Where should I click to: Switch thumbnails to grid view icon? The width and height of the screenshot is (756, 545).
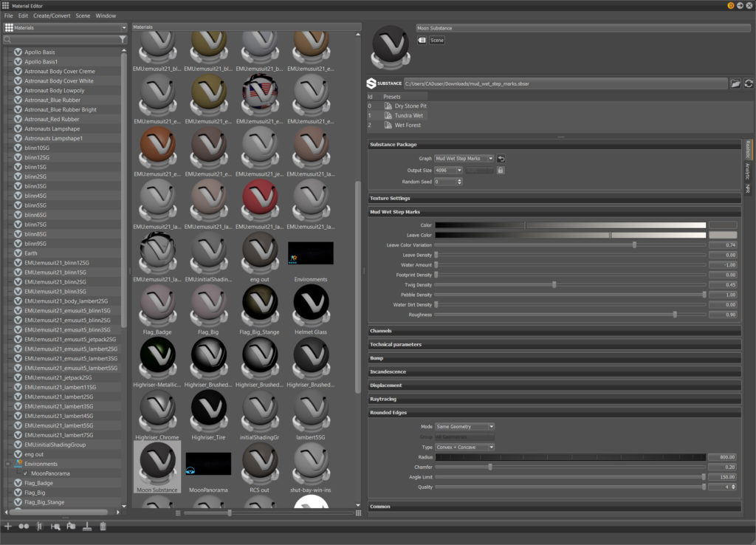click(x=358, y=513)
